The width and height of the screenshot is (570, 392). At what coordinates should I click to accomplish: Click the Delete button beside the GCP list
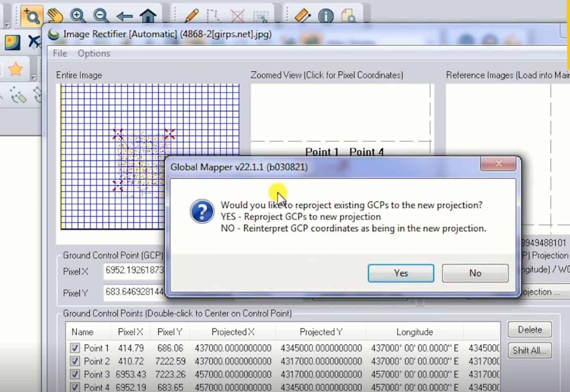530,329
